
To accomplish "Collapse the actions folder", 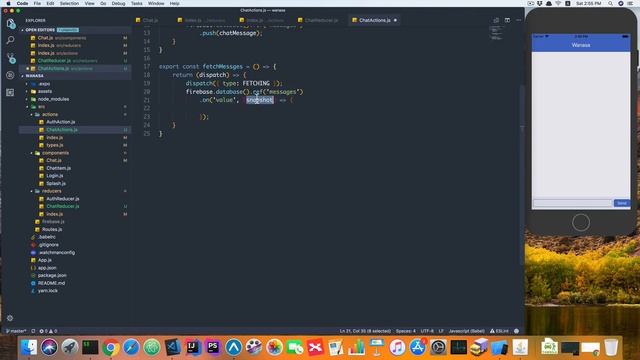I will (x=50, y=114).
